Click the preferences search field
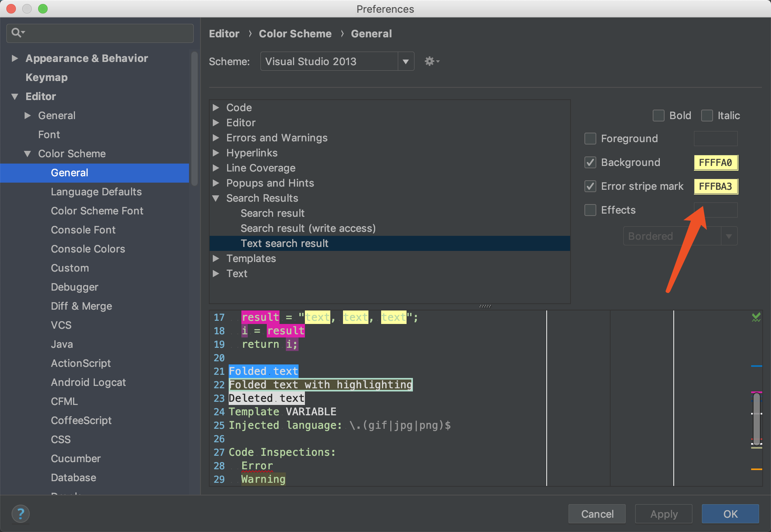Viewport: 771px width, 532px height. [107, 33]
